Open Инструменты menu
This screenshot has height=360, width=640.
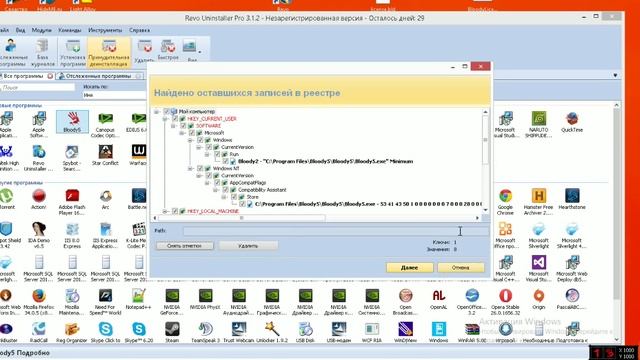tap(105, 30)
